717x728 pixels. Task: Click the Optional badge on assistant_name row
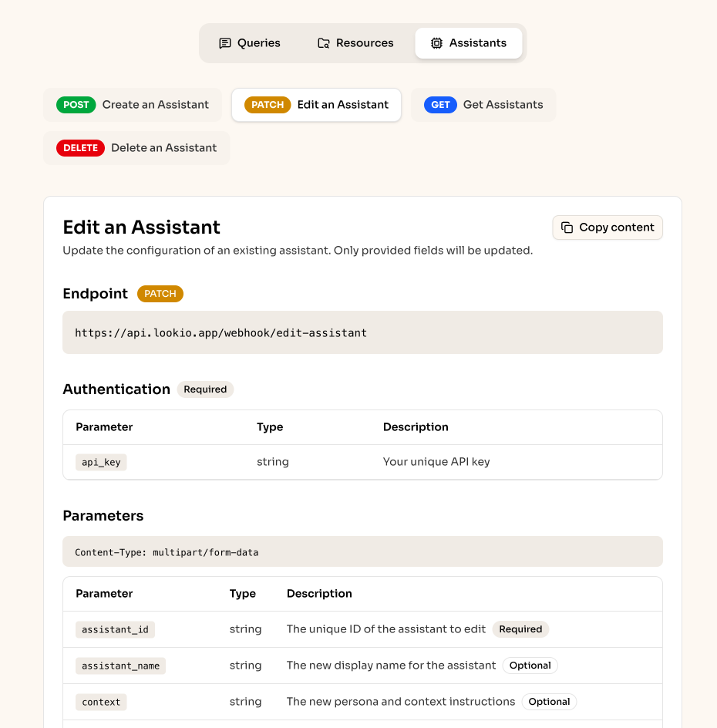point(530,665)
